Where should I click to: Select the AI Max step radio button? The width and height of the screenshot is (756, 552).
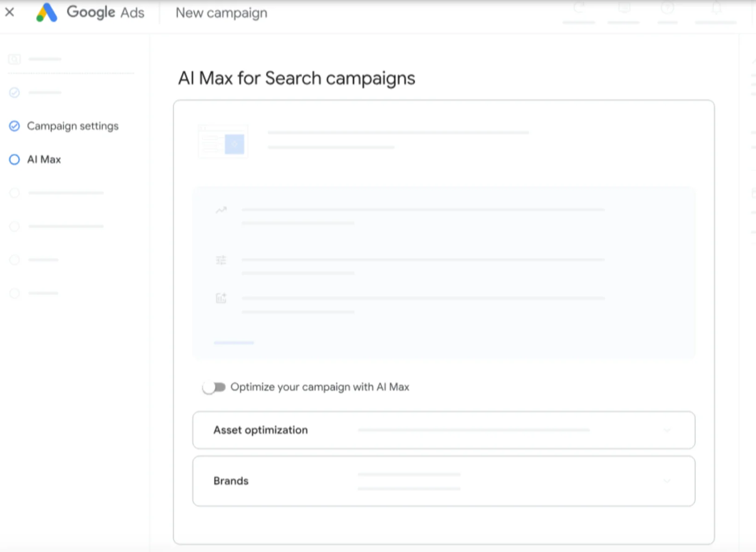coord(14,159)
